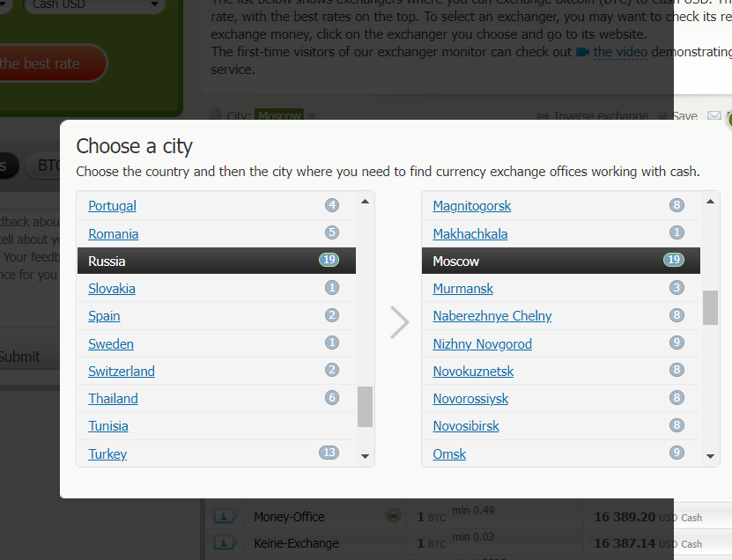Viewport: 732px width, 560px height.
Task: Open Nizhny Novgorod city link
Action: (482, 344)
